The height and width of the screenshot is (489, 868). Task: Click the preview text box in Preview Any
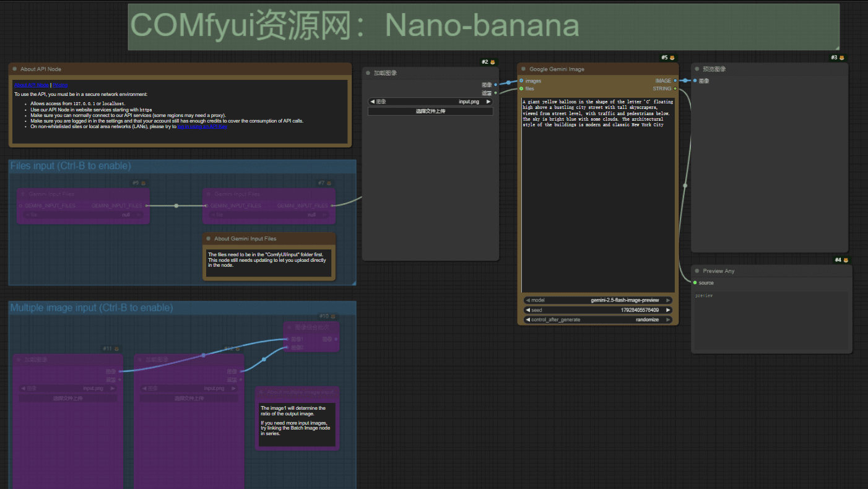coord(771,321)
